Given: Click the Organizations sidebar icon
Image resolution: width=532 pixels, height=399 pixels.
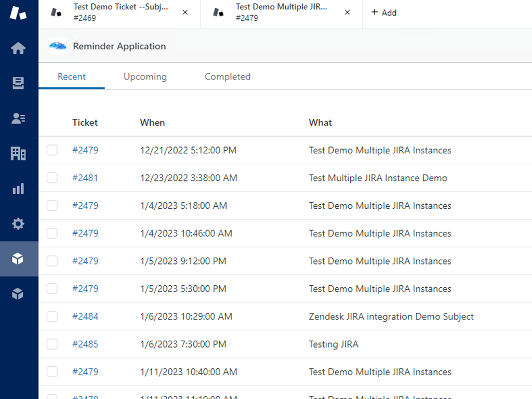Looking at the screenshot, I should click(x=19, y=153).
